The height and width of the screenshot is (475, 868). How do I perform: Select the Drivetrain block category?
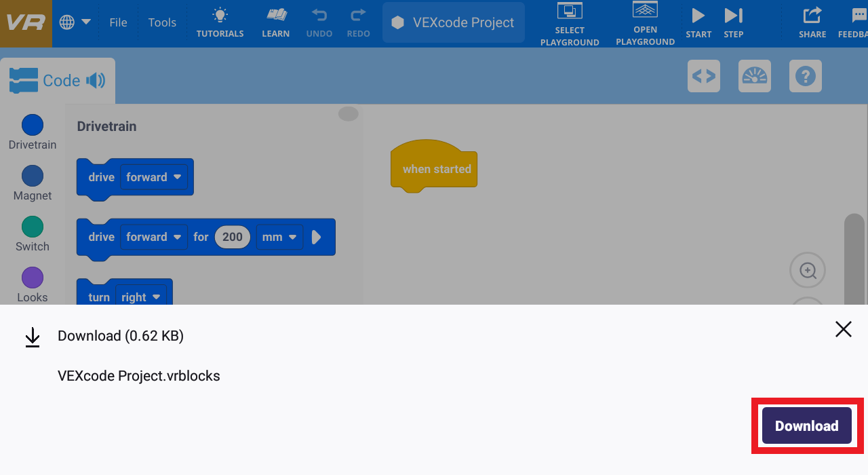(32, 131)
